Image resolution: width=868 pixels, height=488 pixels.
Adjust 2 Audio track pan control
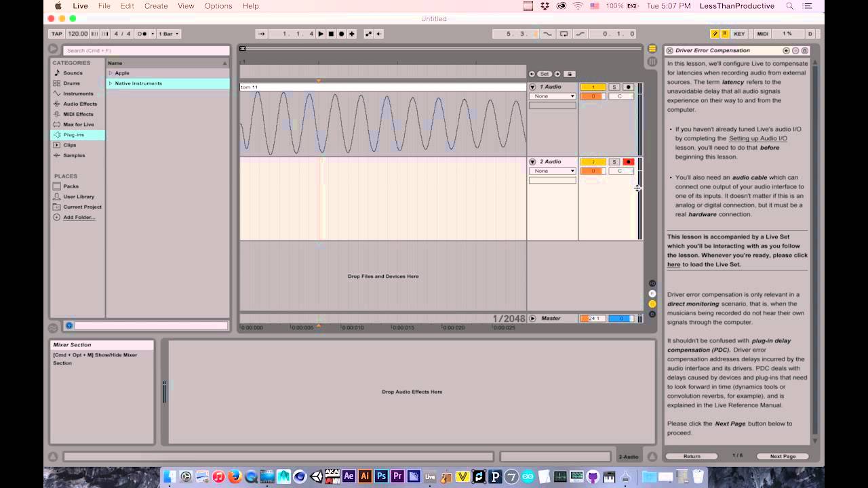click(620, 171)
